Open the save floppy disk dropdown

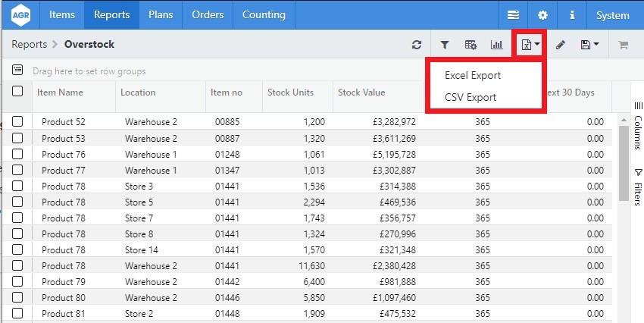589,45
